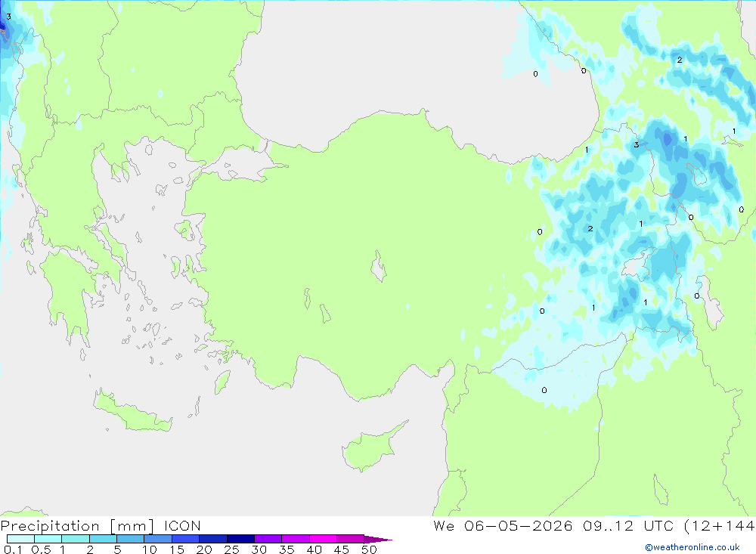Select the 45–50 mm legend swatch
The height and width of the screenshot is (554, 756).
pyautogui.click(x=351, y=539)
